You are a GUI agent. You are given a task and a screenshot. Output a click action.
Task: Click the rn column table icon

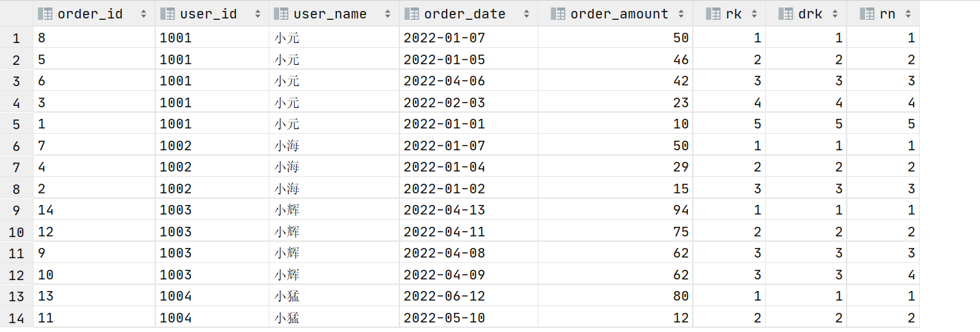tap(866, 14)
